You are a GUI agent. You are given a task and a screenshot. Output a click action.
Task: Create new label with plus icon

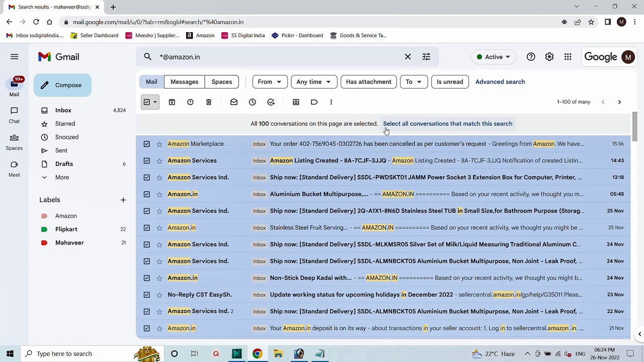123,200
